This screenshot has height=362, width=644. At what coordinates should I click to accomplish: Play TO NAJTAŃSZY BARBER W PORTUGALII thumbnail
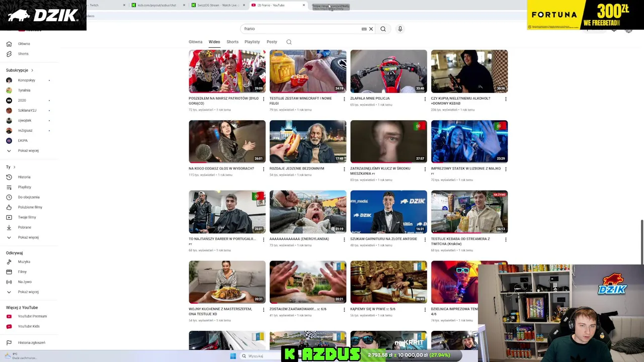227,212
